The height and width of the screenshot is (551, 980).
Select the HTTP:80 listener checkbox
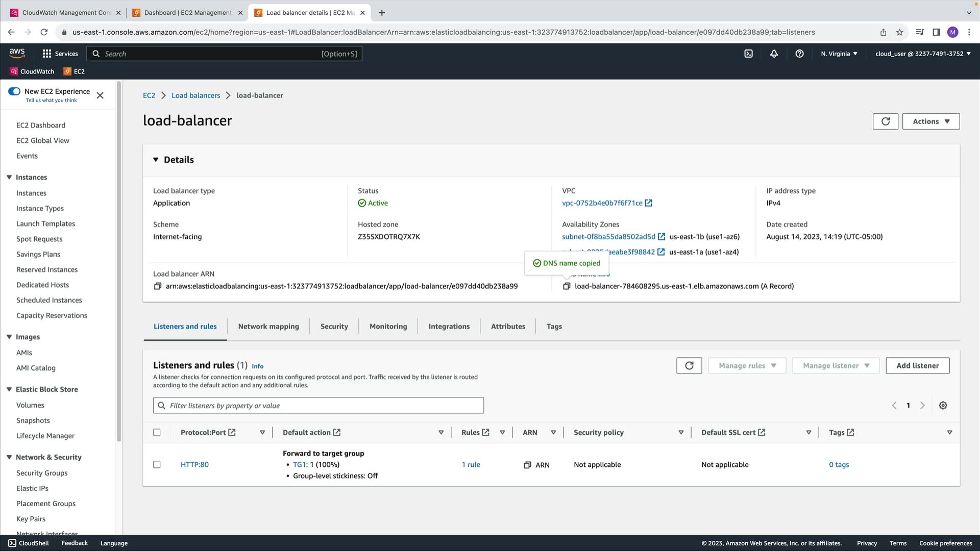tap(157, 464)
